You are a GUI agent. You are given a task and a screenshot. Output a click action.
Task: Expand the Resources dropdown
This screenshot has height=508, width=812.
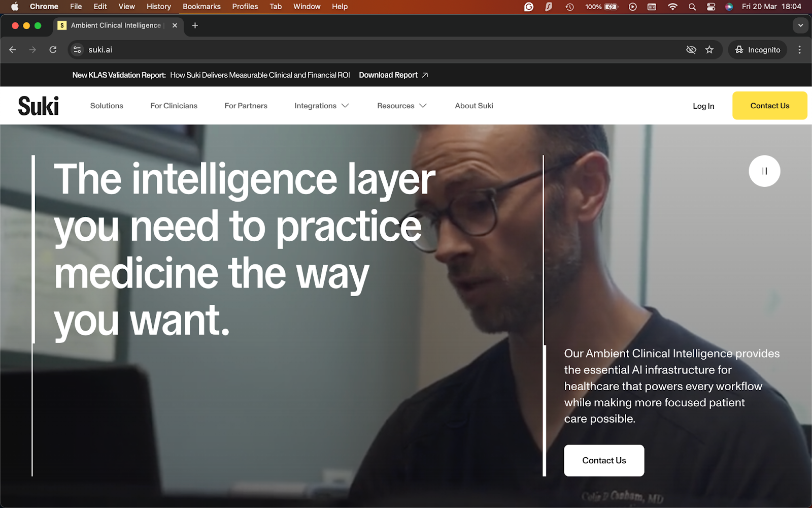point(402,106)
